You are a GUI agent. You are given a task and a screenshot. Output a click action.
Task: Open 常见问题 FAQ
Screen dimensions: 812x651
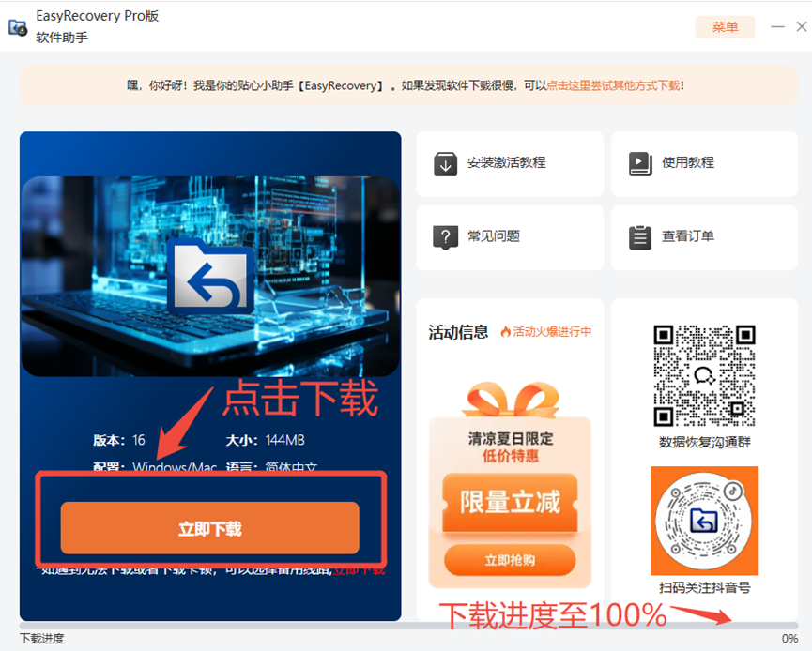click(510, 237)
